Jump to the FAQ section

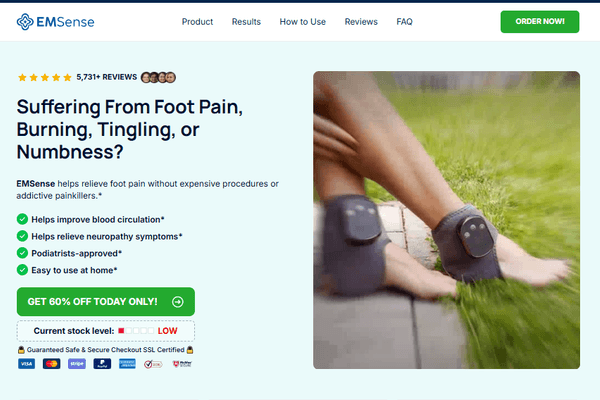[404, 22]
